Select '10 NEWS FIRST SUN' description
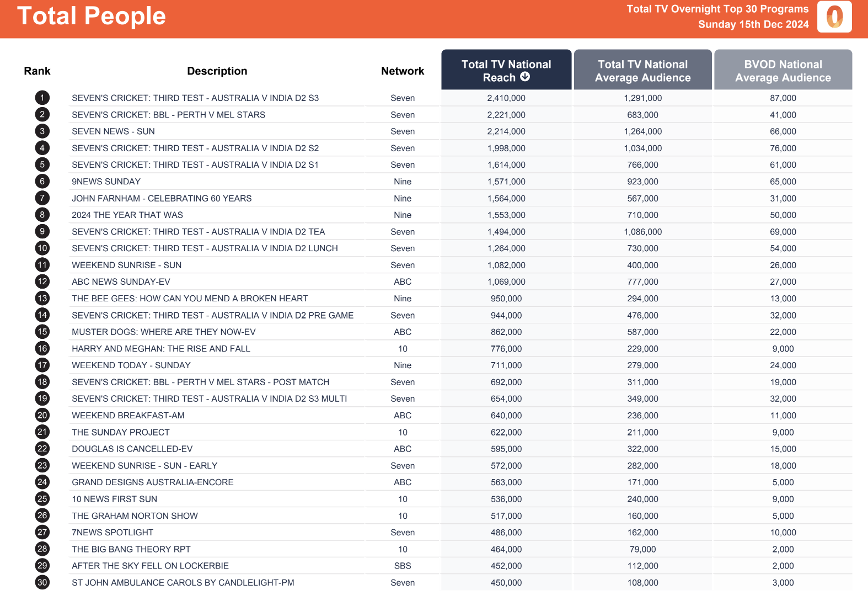Screen dimensions: 868x606 114,499
